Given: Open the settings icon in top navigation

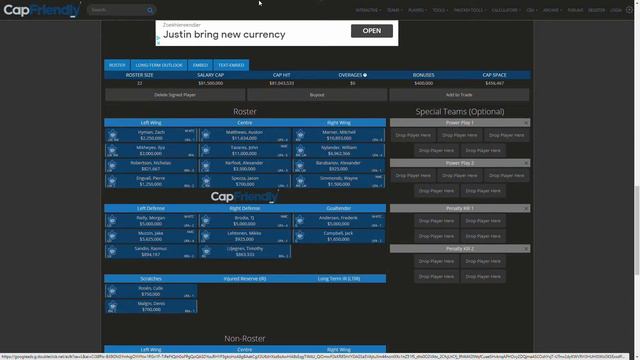Looking at the screenshot, I should point(629,10).
